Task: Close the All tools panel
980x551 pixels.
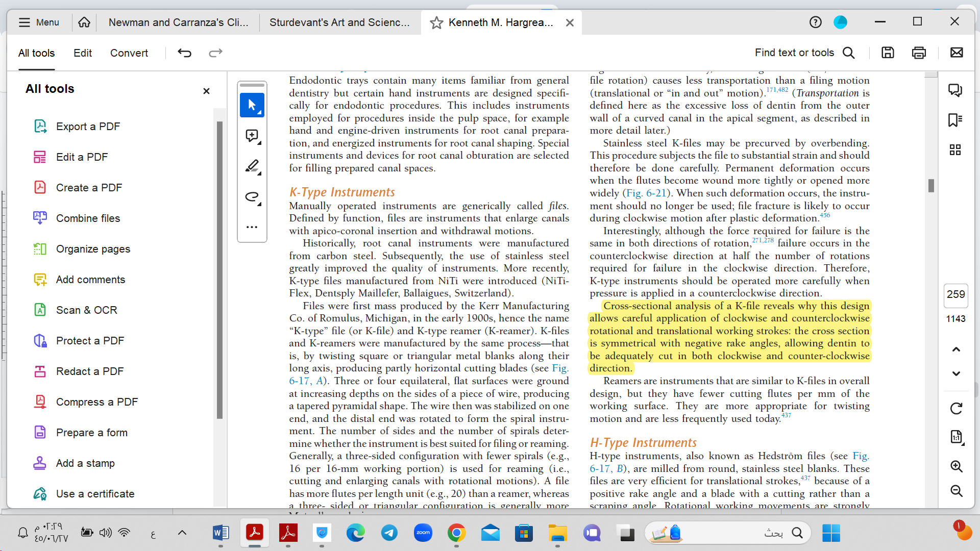Action: pos(206,91)
